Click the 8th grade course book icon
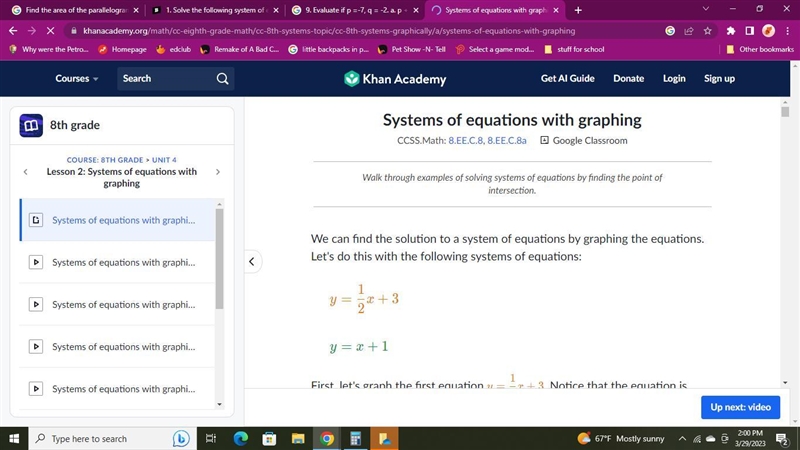 [31, 125]
